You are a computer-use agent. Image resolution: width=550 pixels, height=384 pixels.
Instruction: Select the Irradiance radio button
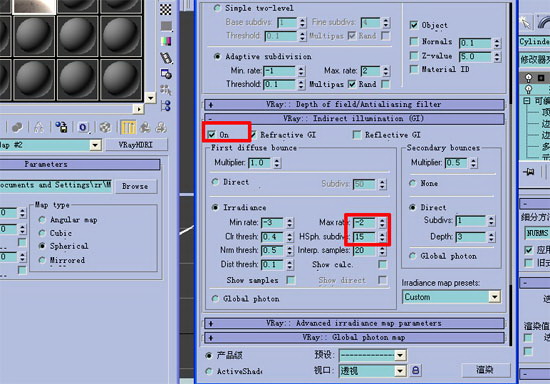[x=215, y=208]
